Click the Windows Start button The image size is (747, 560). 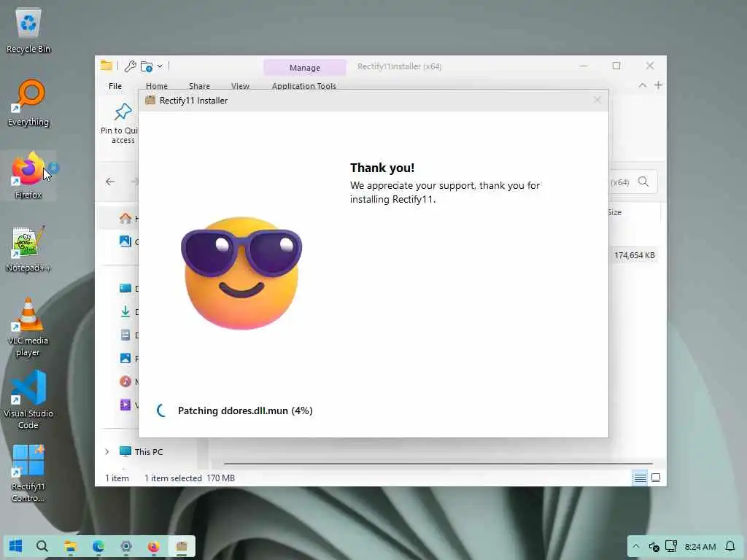click(x=16, y=546)
